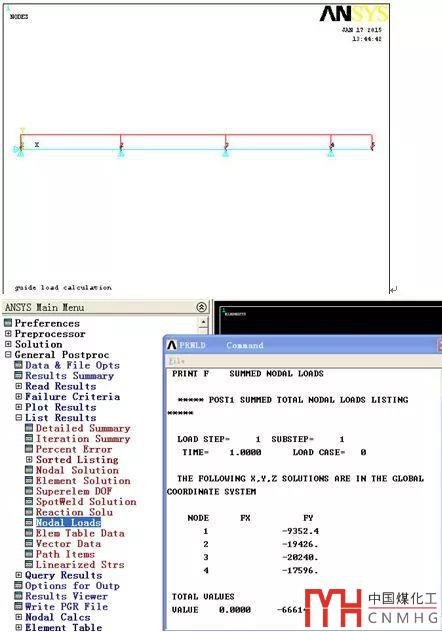This screenshot has width=442, height=632.
Task: Collapse the List Results branch
Action: [x=18, y=418]
